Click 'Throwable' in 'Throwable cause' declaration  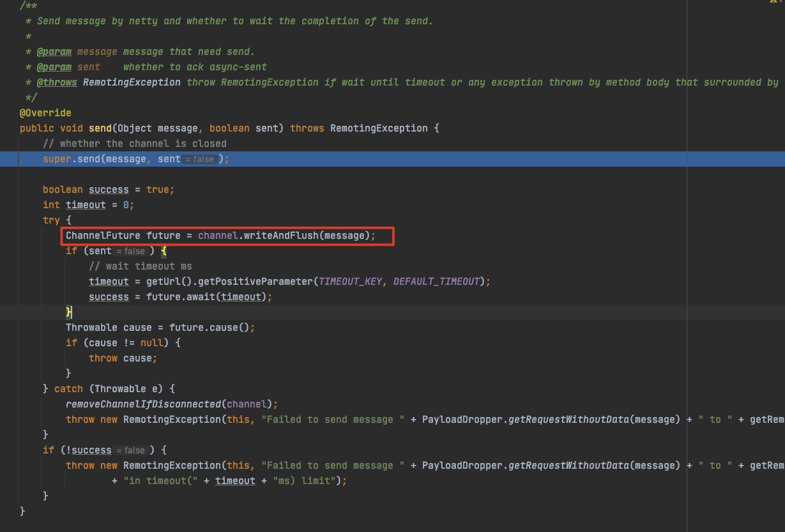[91, 328]
